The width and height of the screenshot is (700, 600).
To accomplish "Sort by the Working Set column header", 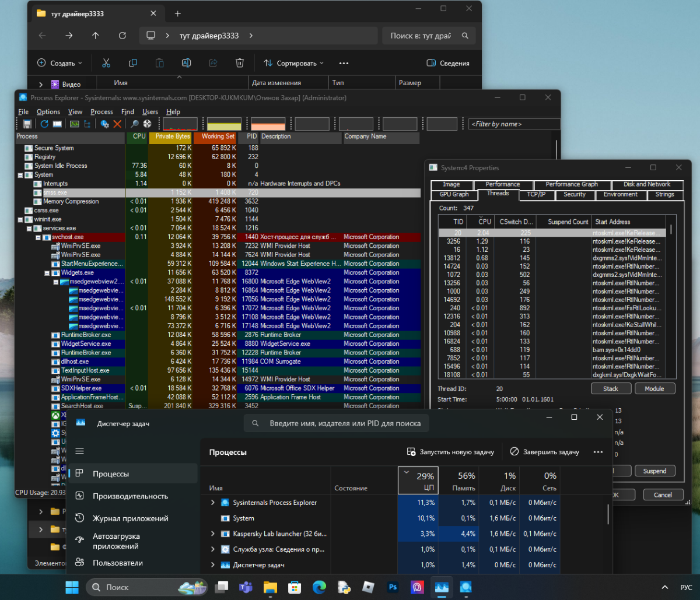I will tap(218, 136).
